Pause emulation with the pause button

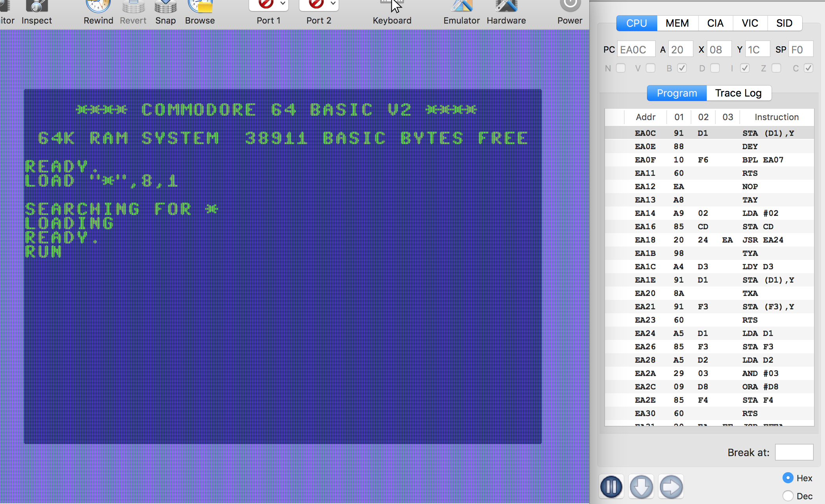pyautogui.click(x=611, y=487)
